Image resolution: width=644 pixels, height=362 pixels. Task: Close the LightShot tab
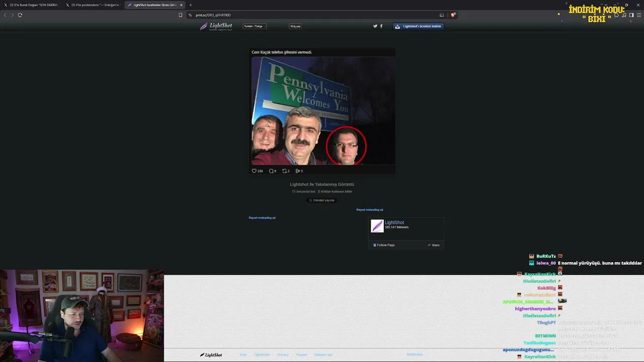click(x=182, y=5)
